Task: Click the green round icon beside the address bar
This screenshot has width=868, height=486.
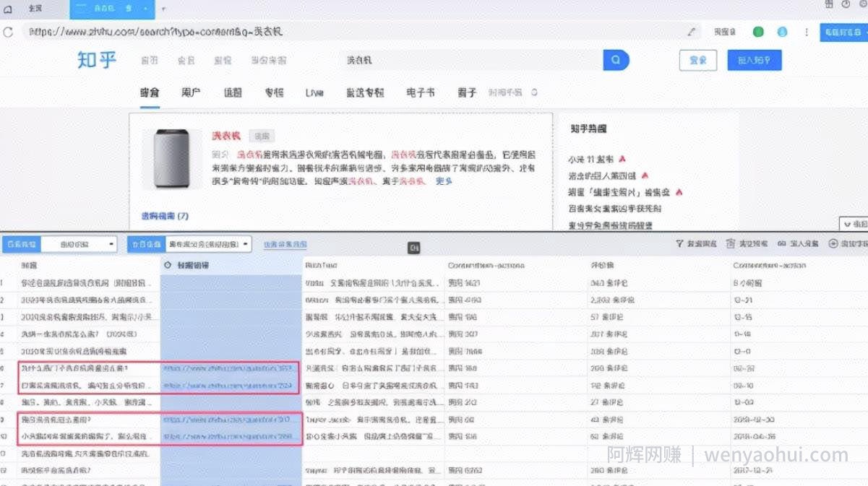Action: pos(758,32)
